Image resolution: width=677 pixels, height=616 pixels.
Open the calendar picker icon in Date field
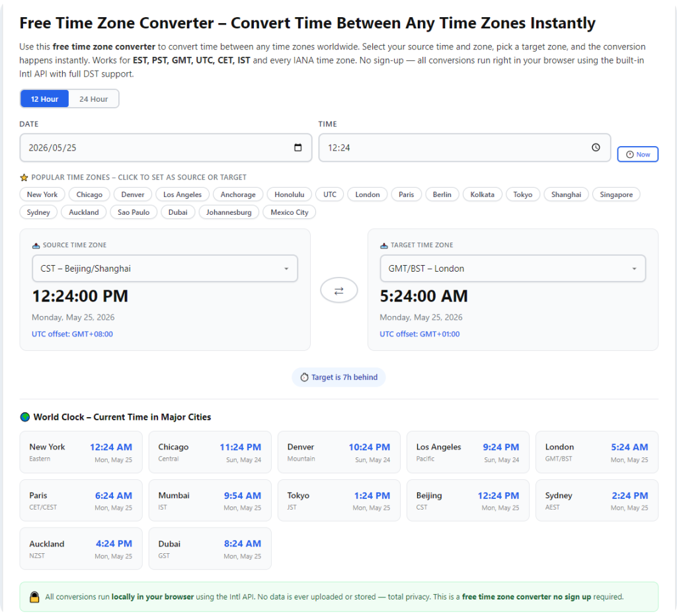point(298,147)
